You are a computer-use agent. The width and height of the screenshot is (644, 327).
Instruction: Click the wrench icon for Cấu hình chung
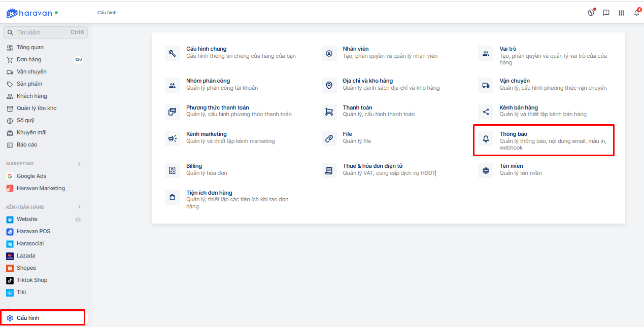click(x=173, y=53)
